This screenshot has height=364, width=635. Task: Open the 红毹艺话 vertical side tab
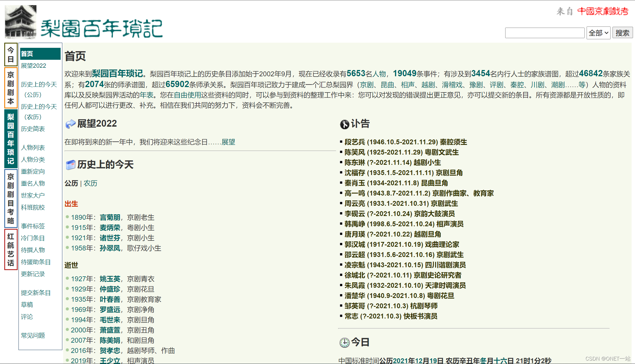pyautogui.click(x=11, y=250)
